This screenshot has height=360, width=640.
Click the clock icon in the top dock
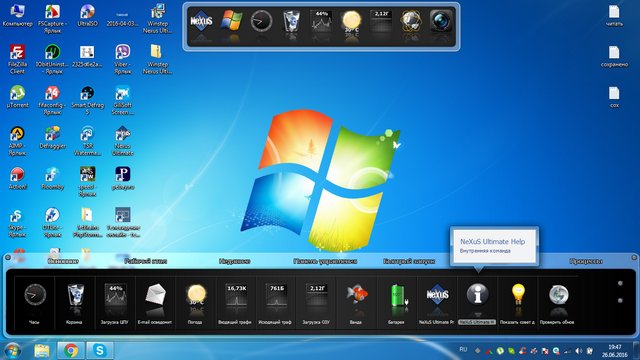click(x=261, y=21)
